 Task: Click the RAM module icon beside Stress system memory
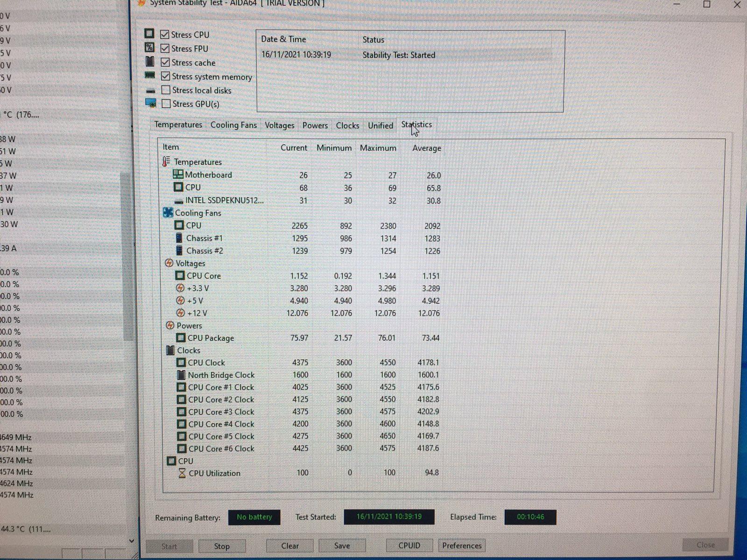[150, 75]
